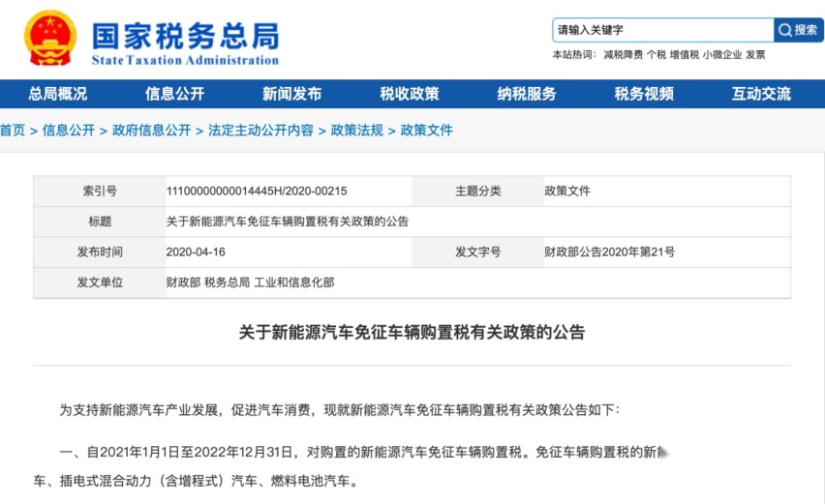Image resolution: width=825 pixels, height=504 pixels.
Task: Click the 国家税务总局 site title
Action: (x=186, y=36)
